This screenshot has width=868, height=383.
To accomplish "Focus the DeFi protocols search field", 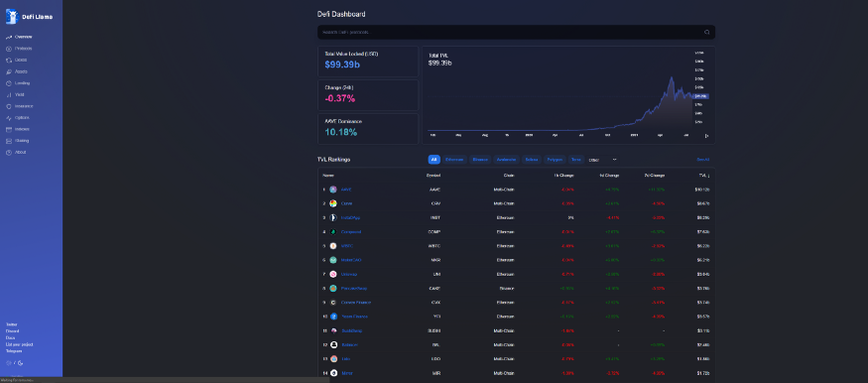I will (516, 32).
